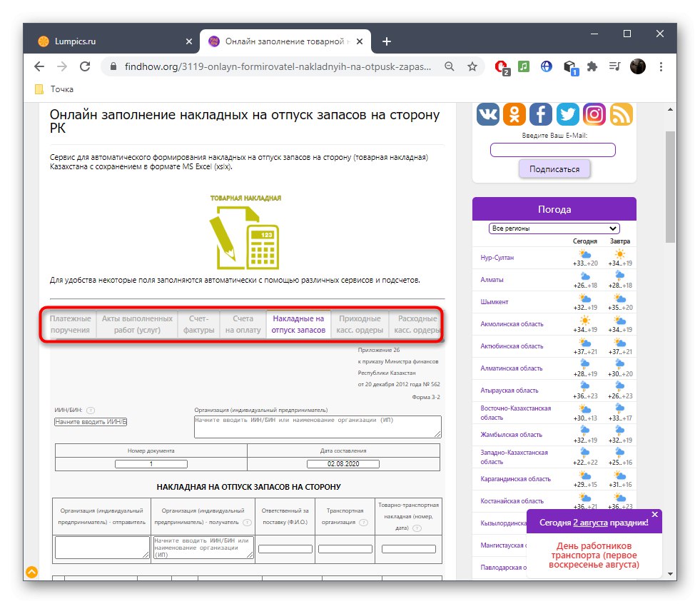Click the green music note extension icon
Viewport: 700px width, 604px height.
[x=523, y=66]
